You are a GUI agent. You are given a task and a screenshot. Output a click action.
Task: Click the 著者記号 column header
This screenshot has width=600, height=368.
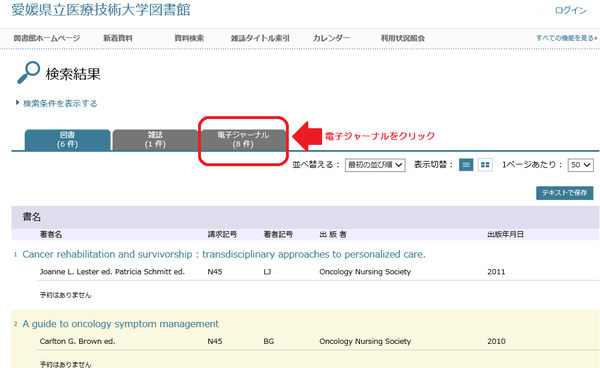tap(278, 234)
